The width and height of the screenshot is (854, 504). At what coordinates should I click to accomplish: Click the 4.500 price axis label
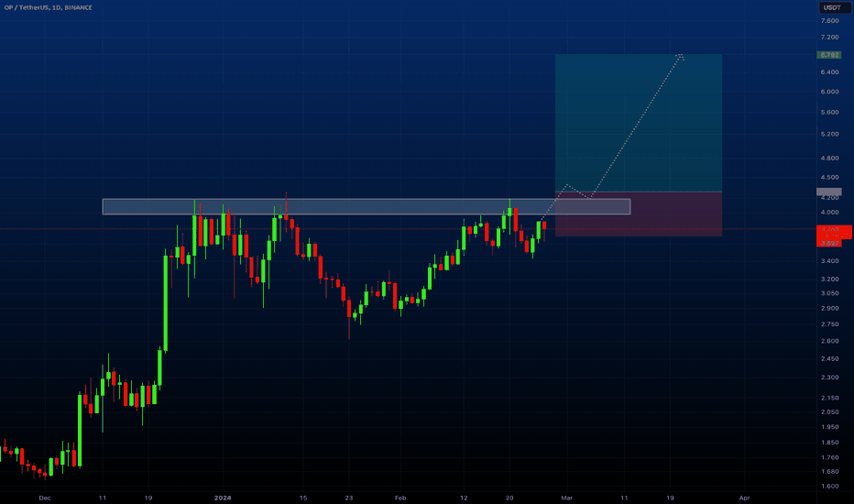point(829,177)
